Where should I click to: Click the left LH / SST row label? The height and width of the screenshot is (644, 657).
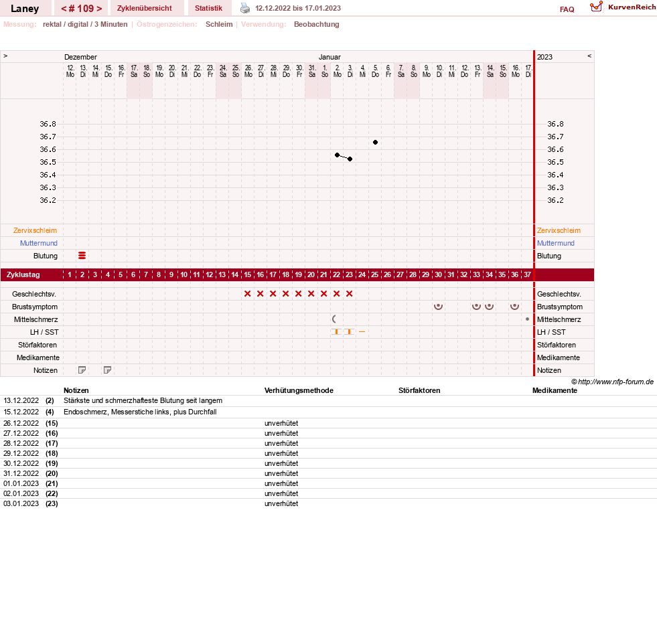pos(44,332)
